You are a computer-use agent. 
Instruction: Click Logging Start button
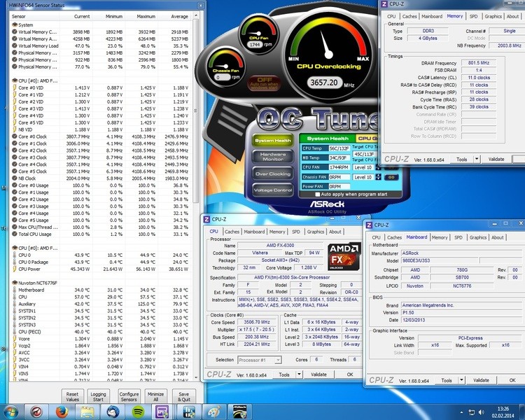click(98, 397)
